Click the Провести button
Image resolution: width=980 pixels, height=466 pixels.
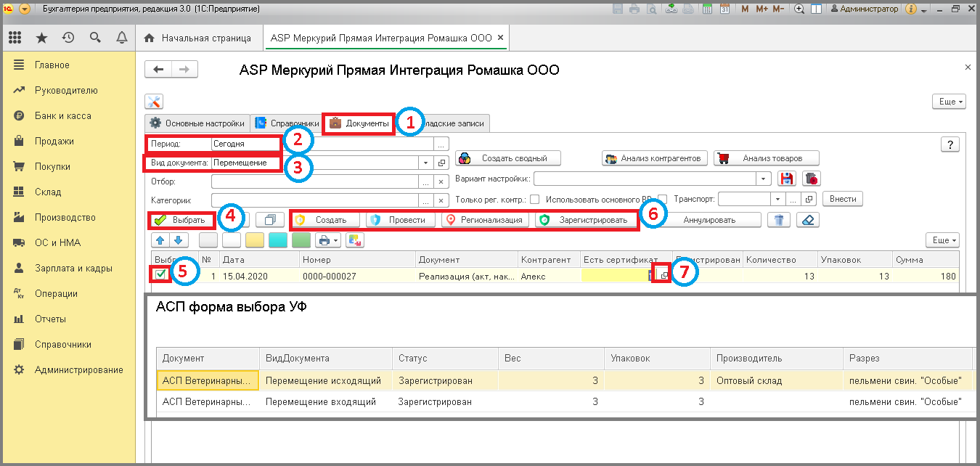(400, 220)
